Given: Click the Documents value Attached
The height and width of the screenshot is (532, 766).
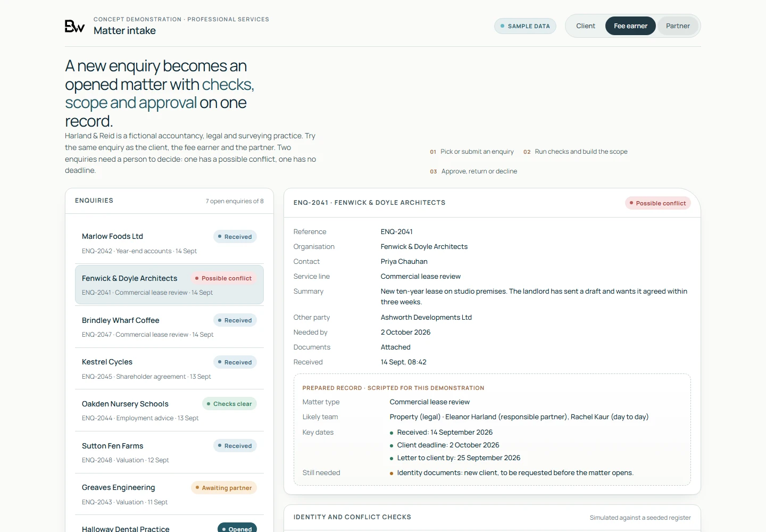Looking at the screenshot, I should (396, 347).
